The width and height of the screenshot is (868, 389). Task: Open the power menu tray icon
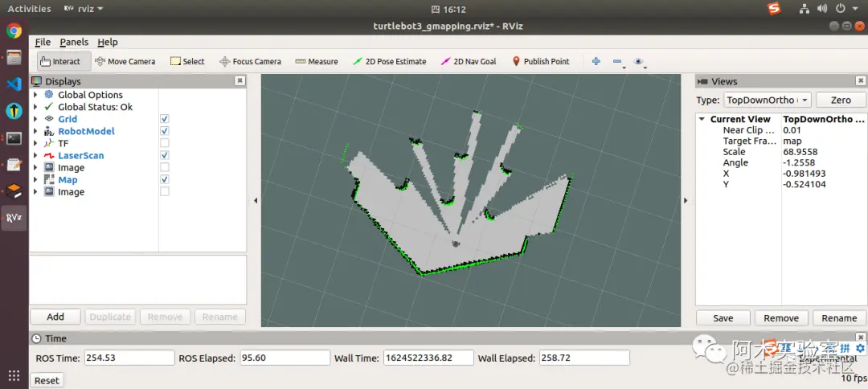pyautogui.click(x=841, y=9)
